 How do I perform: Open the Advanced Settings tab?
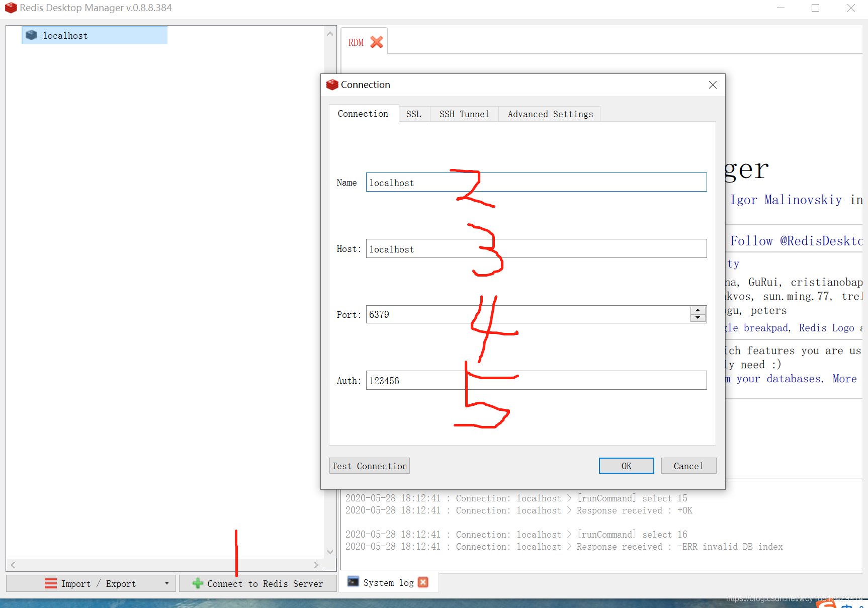coord(550,114)
